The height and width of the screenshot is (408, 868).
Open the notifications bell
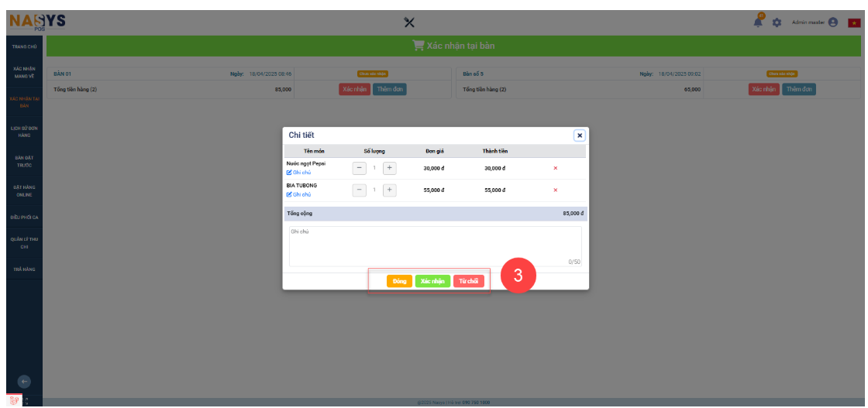[x=758, y=22]
